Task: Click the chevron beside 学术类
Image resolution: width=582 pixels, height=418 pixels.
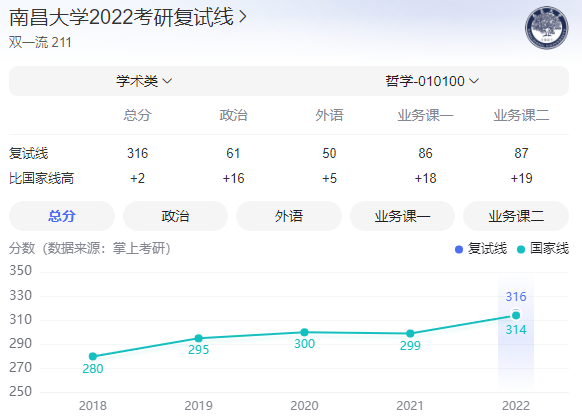Action: [x=167, y=81]
